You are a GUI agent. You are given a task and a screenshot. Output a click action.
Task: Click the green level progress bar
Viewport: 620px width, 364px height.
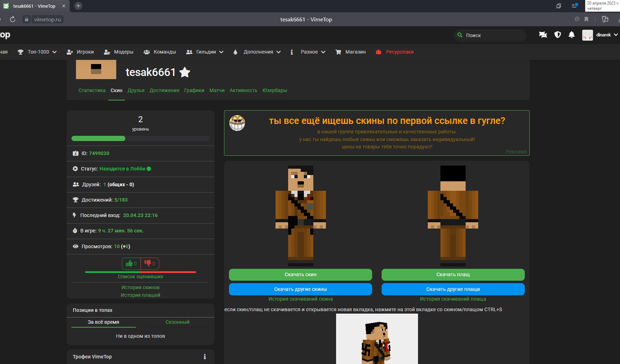point(98,139)
